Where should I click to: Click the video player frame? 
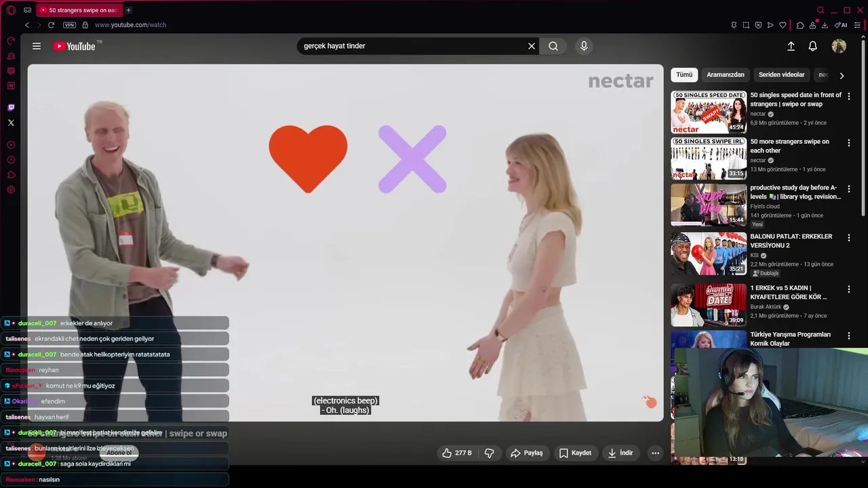[345, 243]
